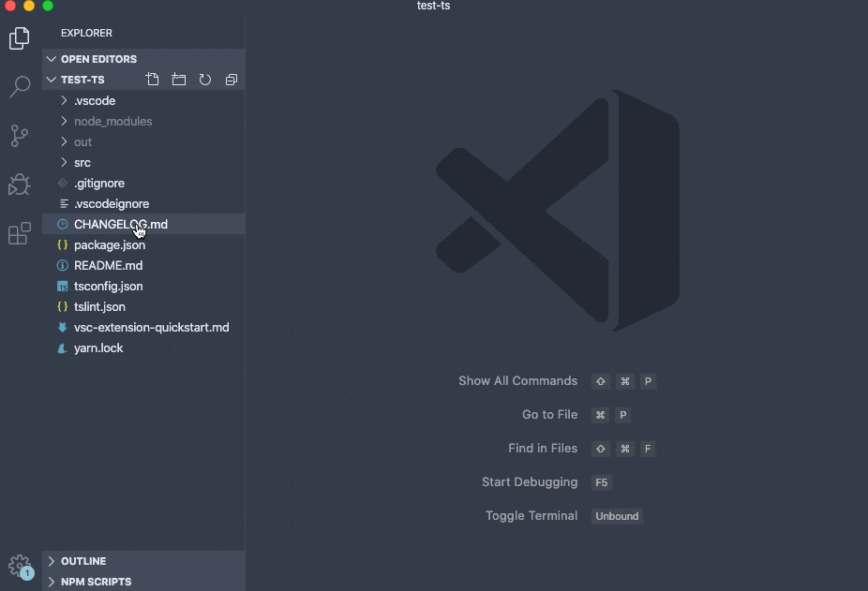Click the New Folder icon in Explorer

tap(178, 80)
